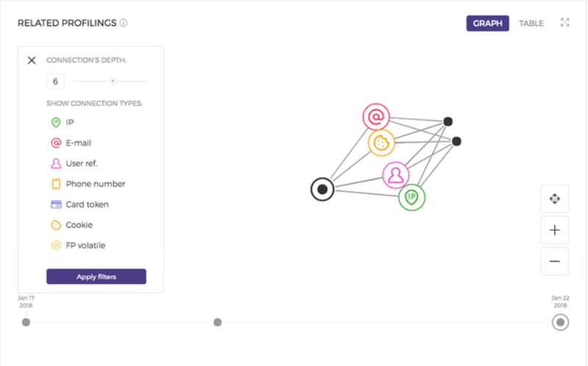Select the User ref. node in graph
588x366 pixels.
click(x=395, y=175)
